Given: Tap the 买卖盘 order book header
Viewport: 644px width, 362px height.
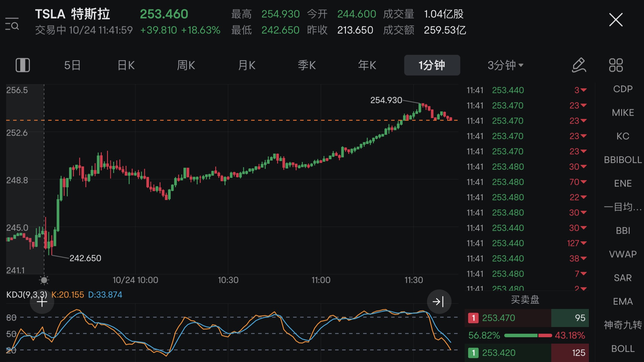Looking at the screenshot, I should pos(525,300).
